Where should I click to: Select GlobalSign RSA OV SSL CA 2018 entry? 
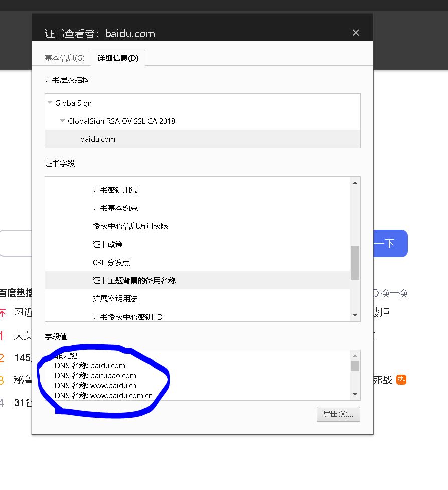click(x=121, y=121)
